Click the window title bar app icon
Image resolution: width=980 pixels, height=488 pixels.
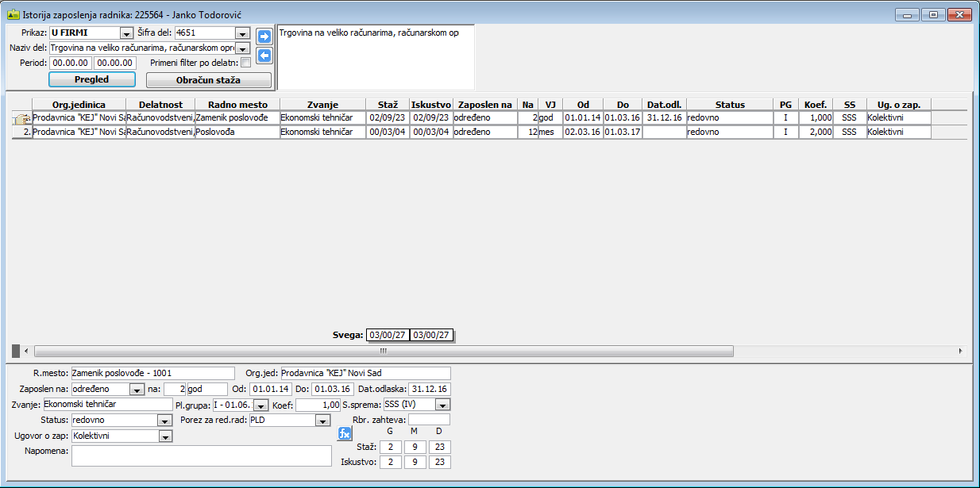coord(13,14)
